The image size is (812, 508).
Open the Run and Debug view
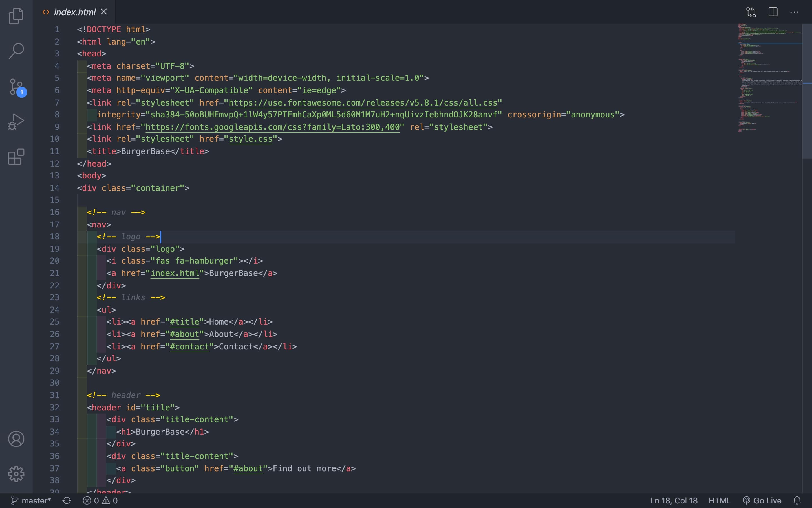(16, 121)
